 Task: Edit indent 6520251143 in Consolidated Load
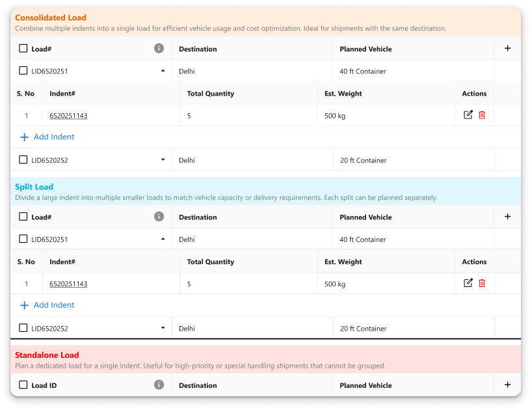[468, 115]
